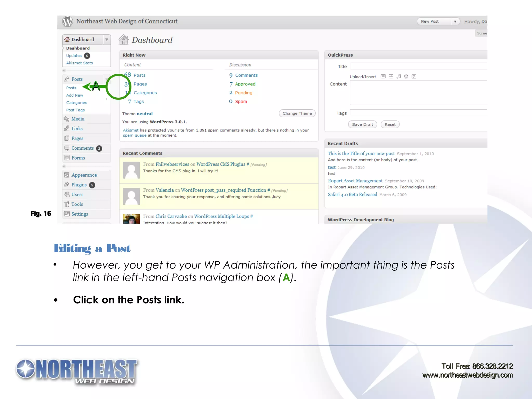Click the WordPress logo icon
This screenshot has width=532, height=399.
(x=67, y=21)
